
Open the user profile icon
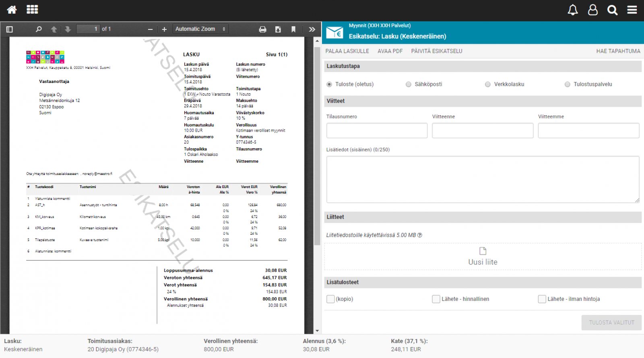tap(593, 10)
